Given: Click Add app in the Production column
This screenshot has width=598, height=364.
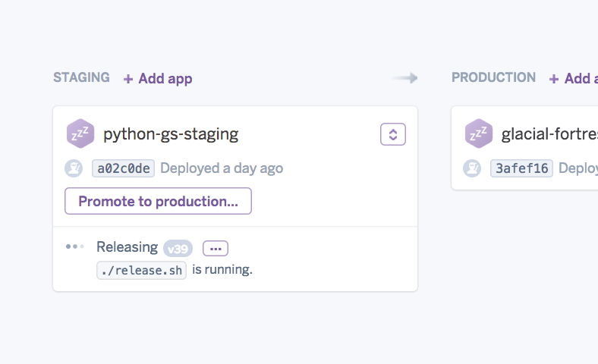Looking at the screenshot, I should [x=573, y=79].
